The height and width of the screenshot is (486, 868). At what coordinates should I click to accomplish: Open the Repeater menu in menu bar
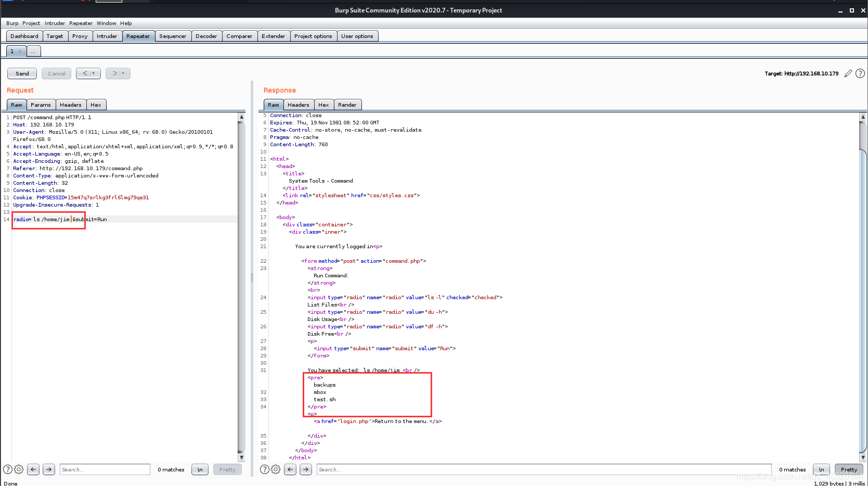point(81,23)
